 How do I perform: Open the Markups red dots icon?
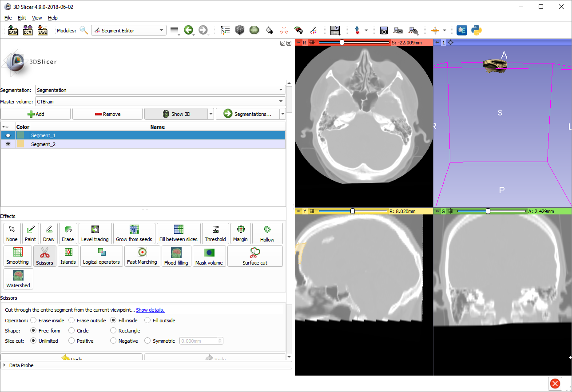point(284,30)
